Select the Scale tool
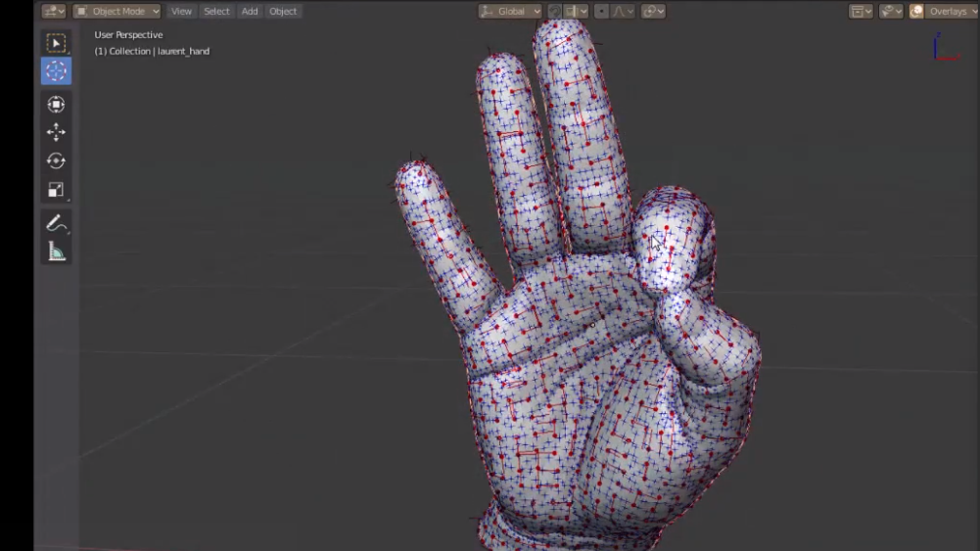Screen dimensions: 980x551 coord(56,190)
